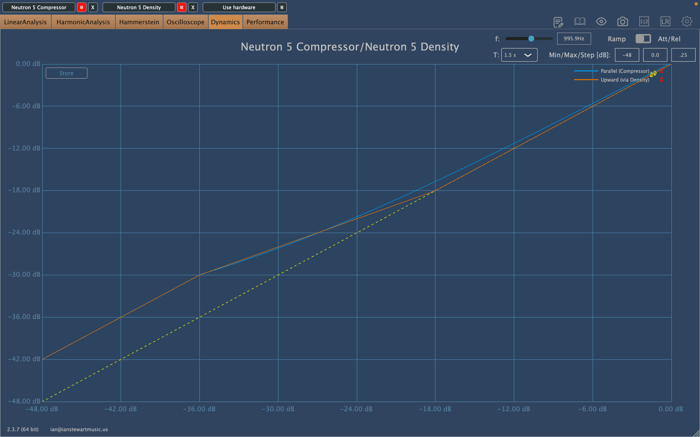
Task: Remove Neutron 5 Density with its X
Action: pos(192,7)
